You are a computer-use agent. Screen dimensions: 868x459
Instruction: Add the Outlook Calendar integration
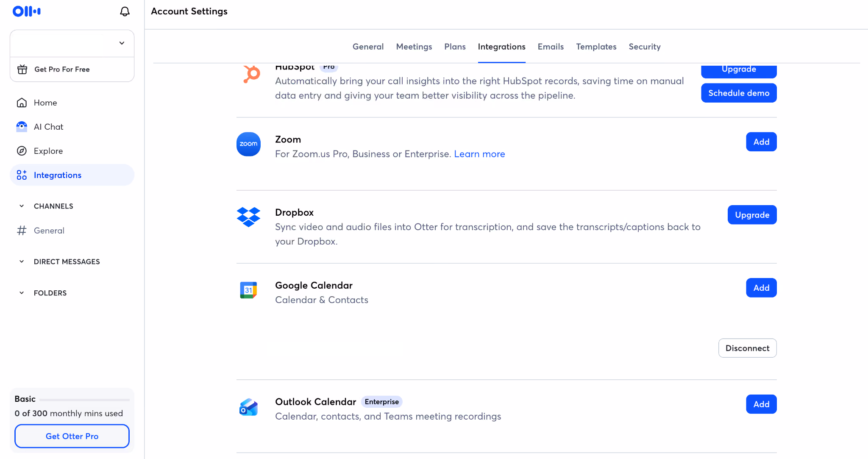tap(761, 404)
